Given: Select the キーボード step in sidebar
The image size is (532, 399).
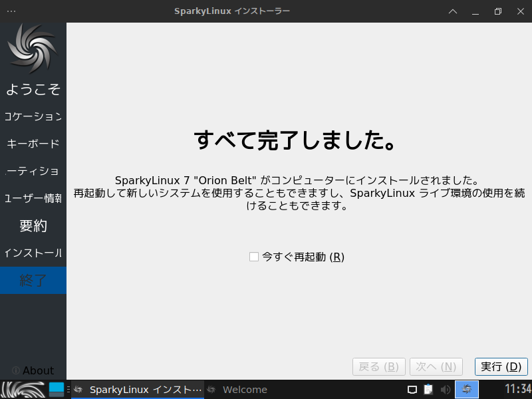Looking at the screenshot, I should 33,144.
